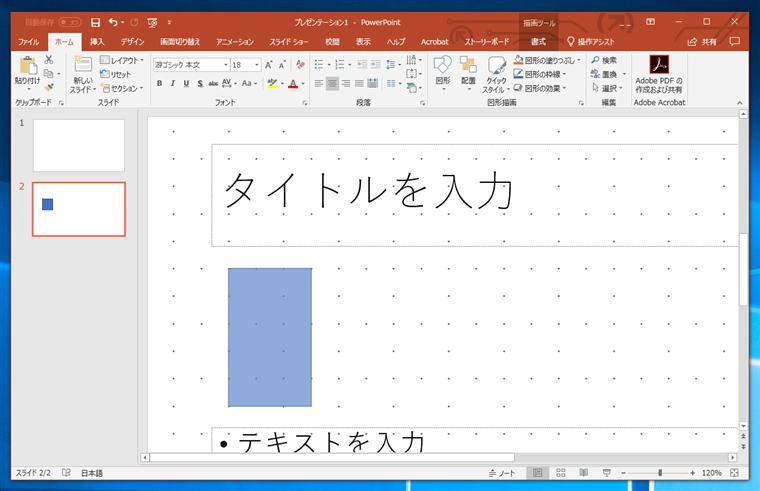Click the zoom slider handle
Screen dimensions: 760x491
[660, 473]
